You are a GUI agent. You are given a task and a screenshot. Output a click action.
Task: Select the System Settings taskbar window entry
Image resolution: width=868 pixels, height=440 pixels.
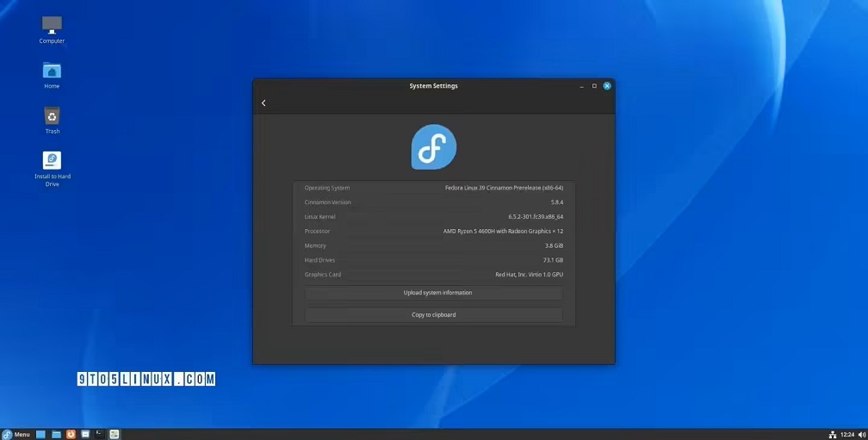click(x=114, y=435)
